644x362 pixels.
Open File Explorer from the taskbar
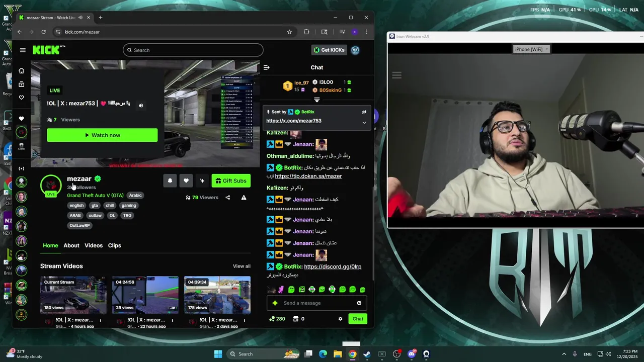(338, 354)
